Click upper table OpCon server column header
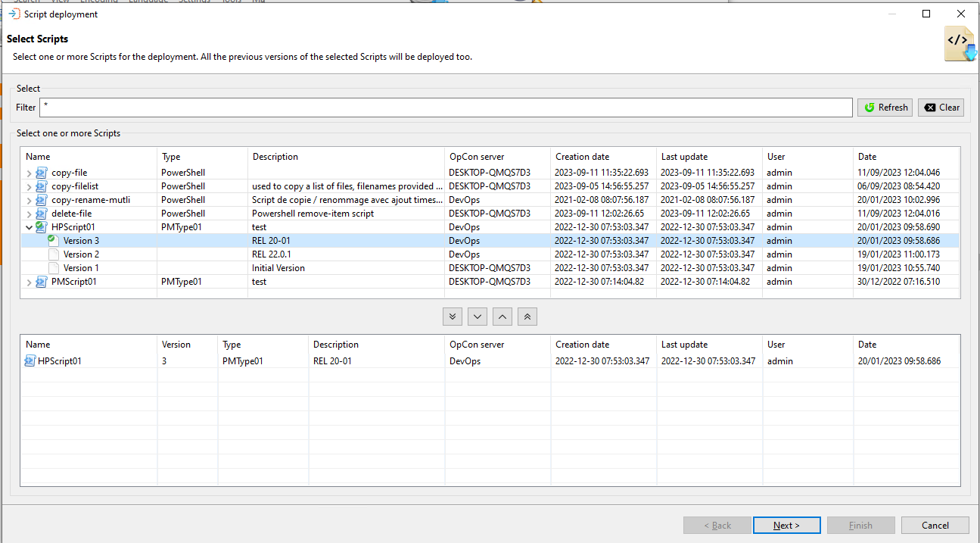The width and height of the screenshot is (980, 543). coord(497,157)
